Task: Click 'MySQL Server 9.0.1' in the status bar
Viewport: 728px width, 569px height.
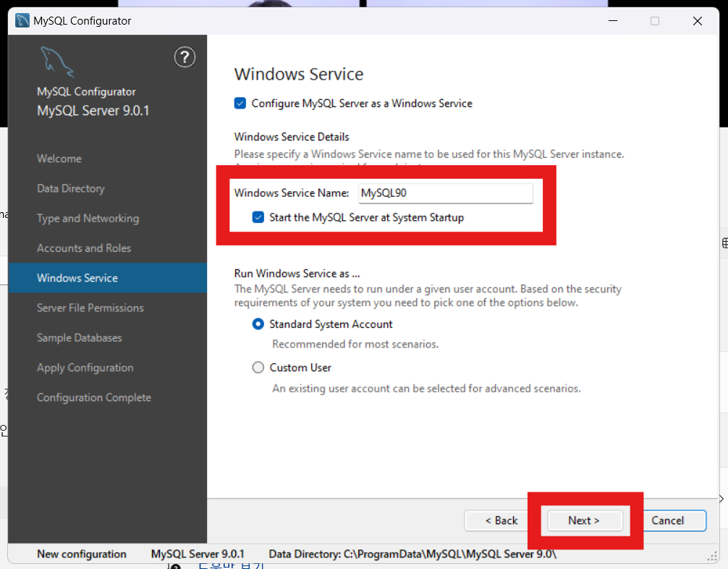Action: tap(198, 554)
